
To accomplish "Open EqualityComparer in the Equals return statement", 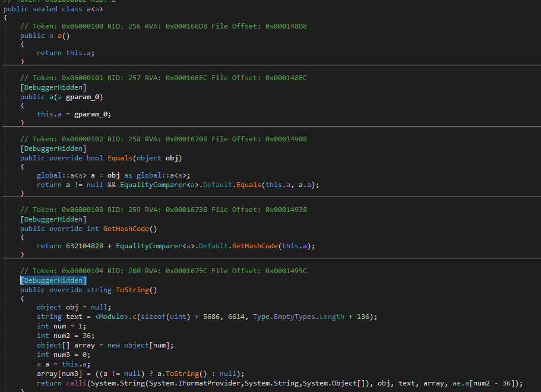I will coord(153,185).
